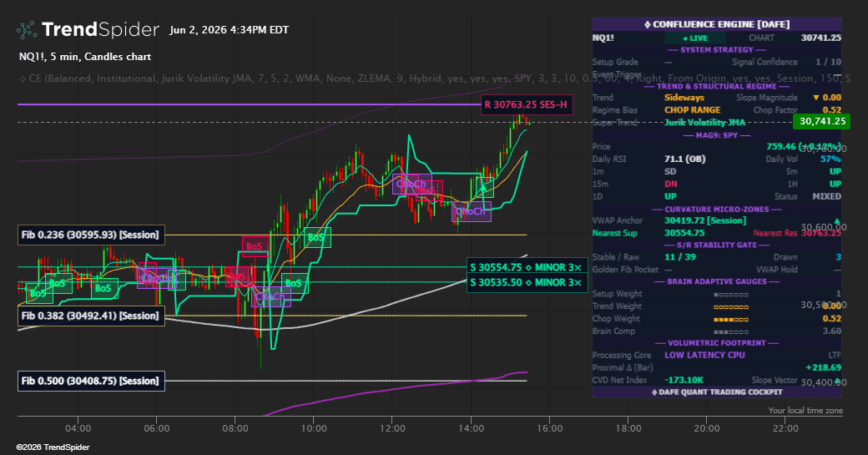Click the Sideways trend value

[x=684, y=98]
